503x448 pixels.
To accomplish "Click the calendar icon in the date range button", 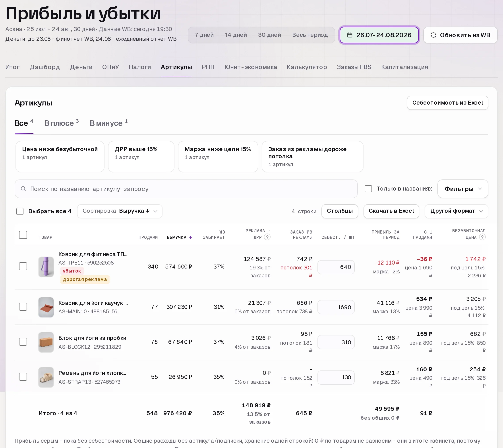I will 350,35.
